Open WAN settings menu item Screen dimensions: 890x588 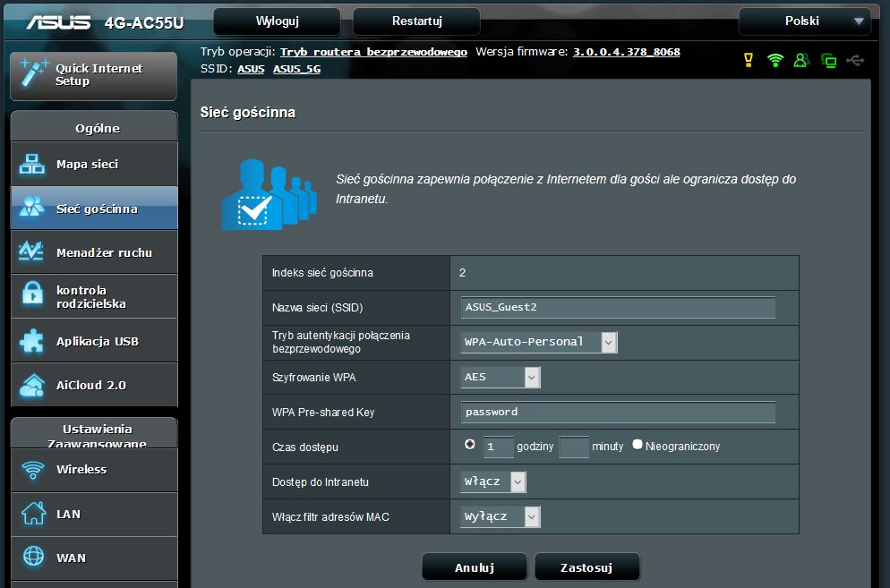[94, 558]
